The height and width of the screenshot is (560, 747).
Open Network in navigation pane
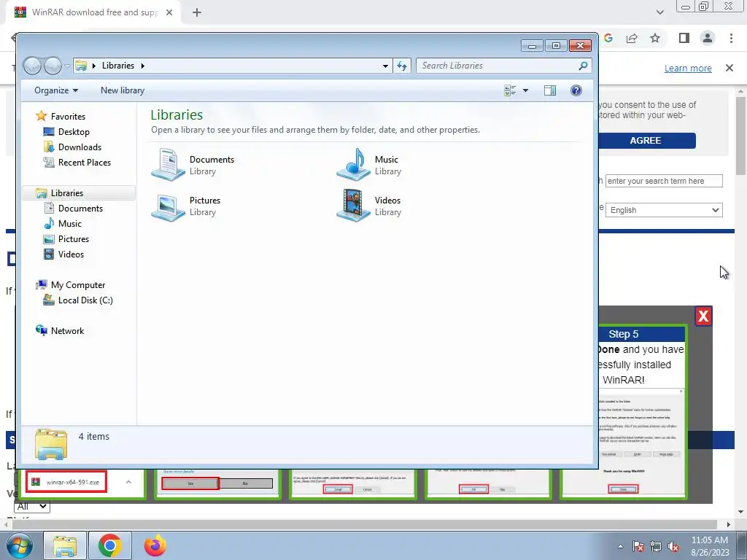coord(67,331)
